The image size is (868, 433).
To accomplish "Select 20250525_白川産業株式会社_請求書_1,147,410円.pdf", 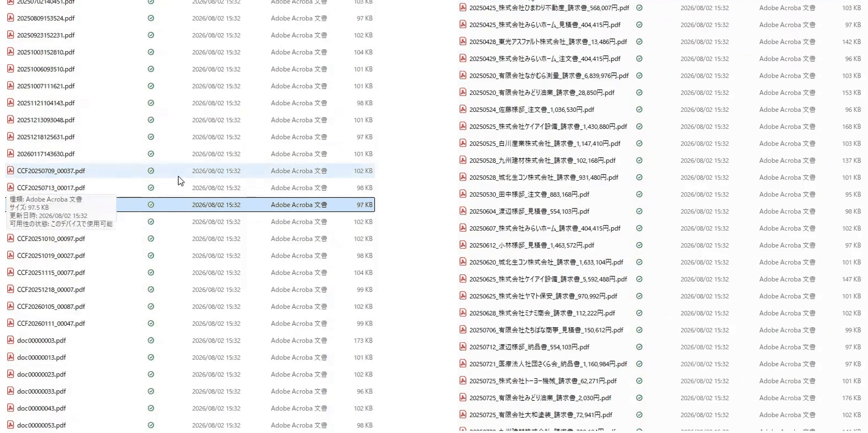I will 545,143.
